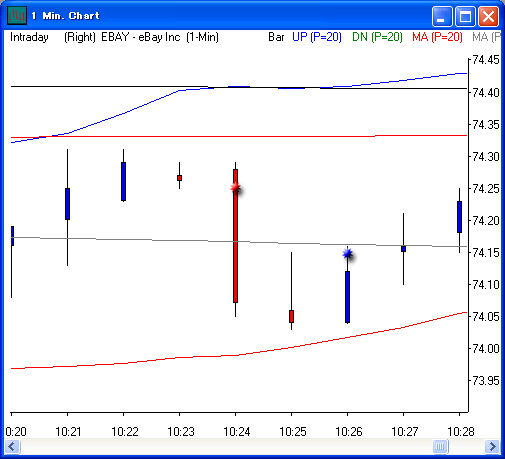Screen dimensions: 505x459
Task: Click the EBAY - eBay Inc symbol title
Action: [141, 37]
